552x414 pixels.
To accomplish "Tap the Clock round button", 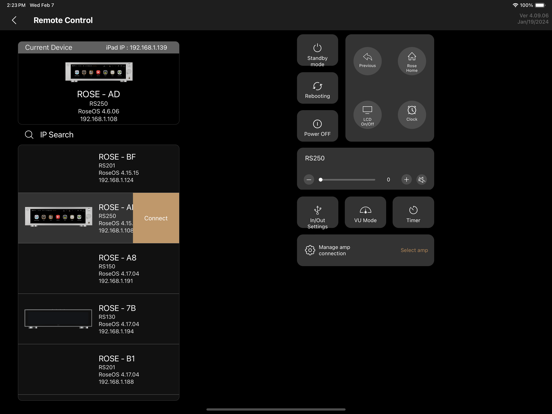I will [x=412, y=115].
